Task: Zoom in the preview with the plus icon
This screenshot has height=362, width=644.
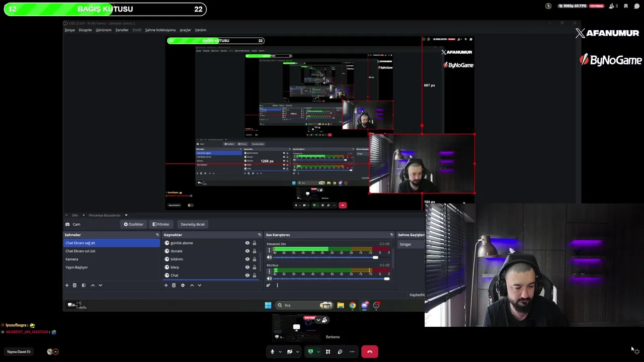Action: [x=84, y=215]
